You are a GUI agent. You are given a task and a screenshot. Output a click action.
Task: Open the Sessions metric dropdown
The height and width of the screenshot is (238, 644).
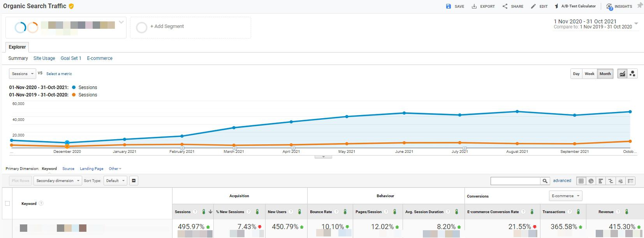coord(23,74)
